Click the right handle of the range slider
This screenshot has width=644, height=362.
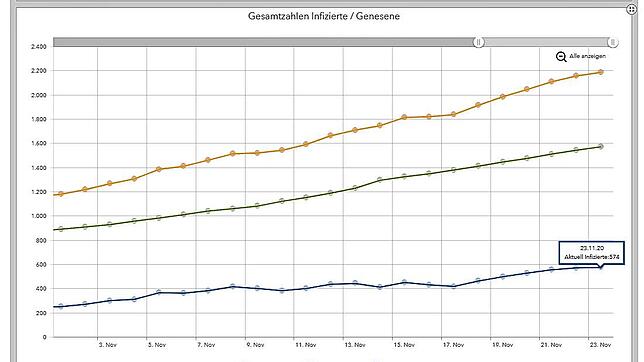(612, 42)
